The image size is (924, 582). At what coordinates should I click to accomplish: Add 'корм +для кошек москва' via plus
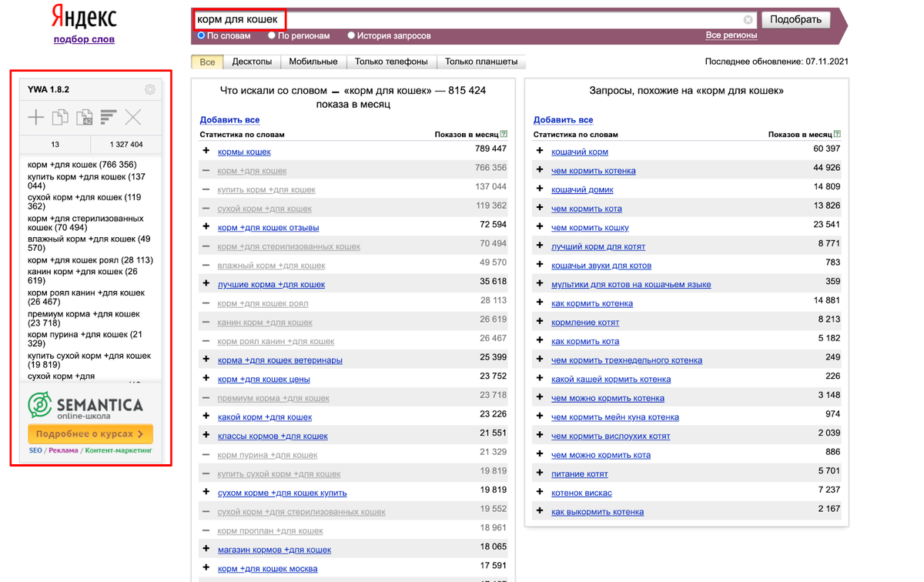[206, 567]
